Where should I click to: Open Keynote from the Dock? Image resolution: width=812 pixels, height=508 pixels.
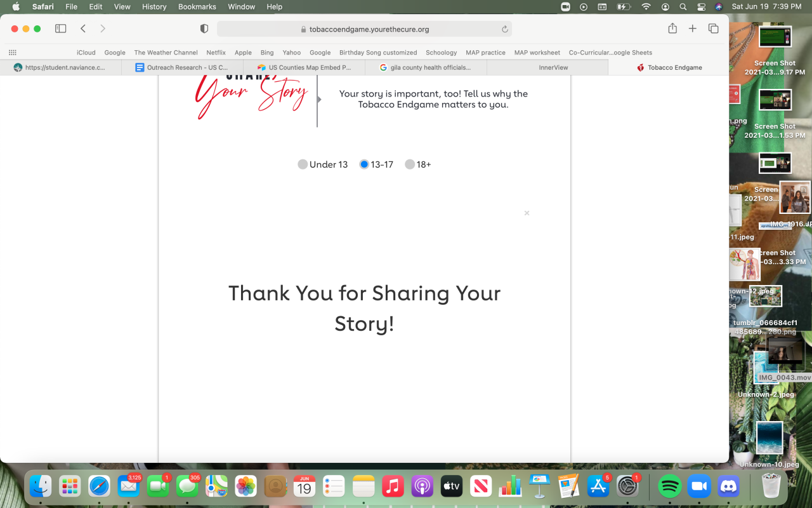[x=539, y=486]
